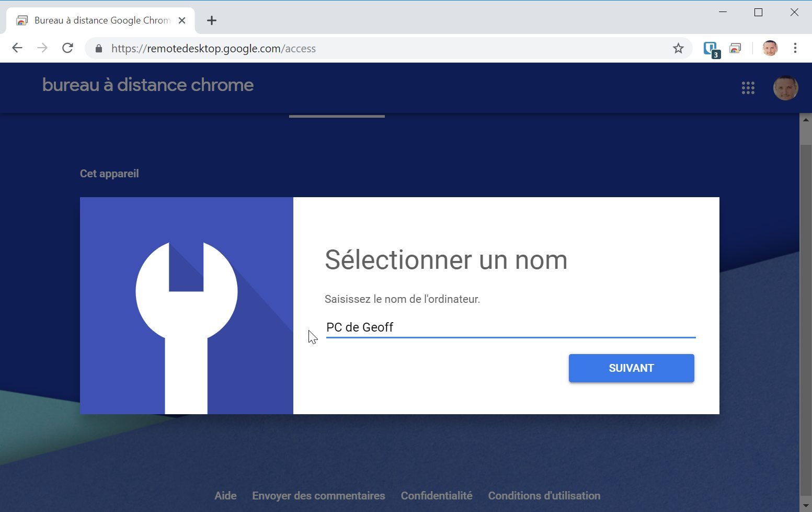Open the Google apps grid

(x=748, y=88)
